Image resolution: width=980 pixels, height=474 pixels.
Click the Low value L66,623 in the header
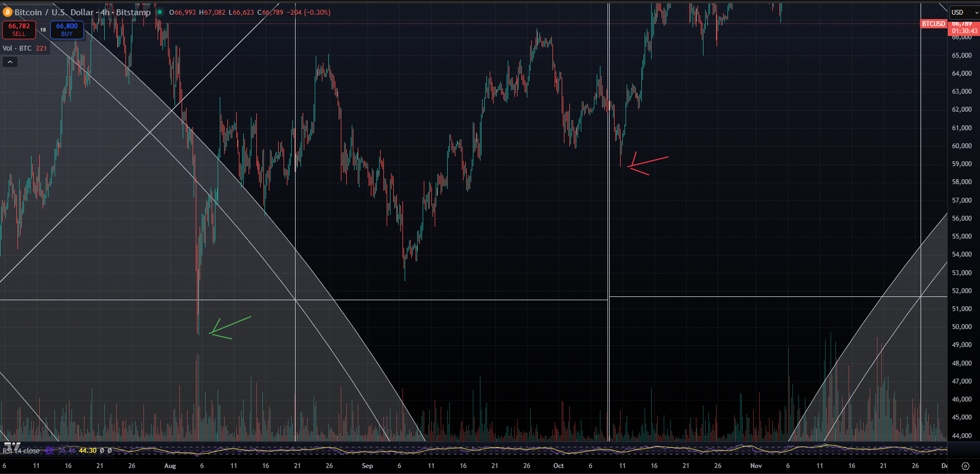(x=242, y=12)
